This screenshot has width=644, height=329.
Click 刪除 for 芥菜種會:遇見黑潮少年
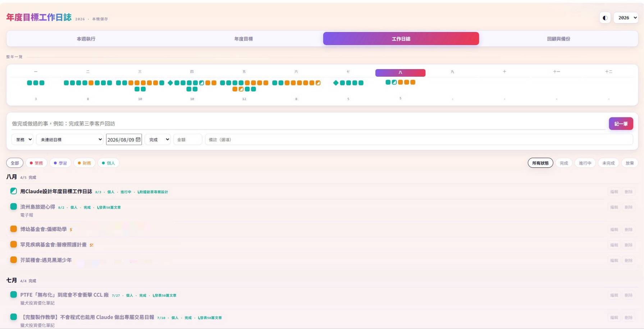[x=629, y=261]
